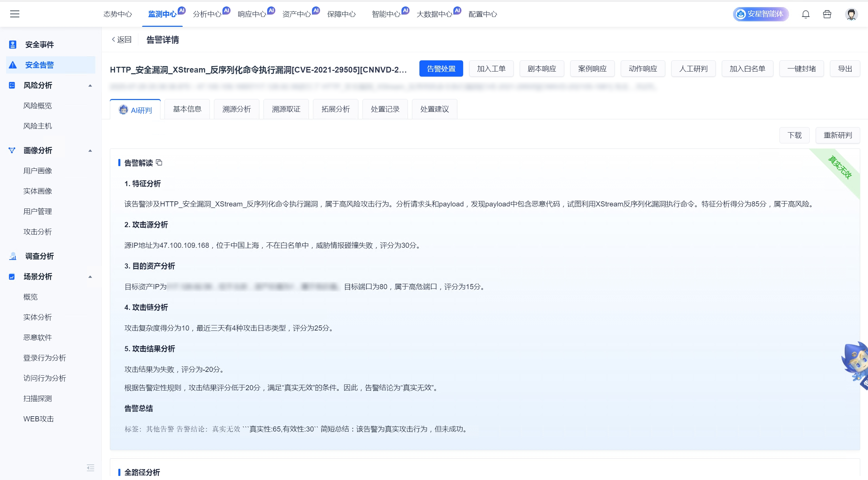Image resolution: width=868 pixels, height=480 pixels.
Task: Collapse the 场景分析 section
Action: [90, 276]
